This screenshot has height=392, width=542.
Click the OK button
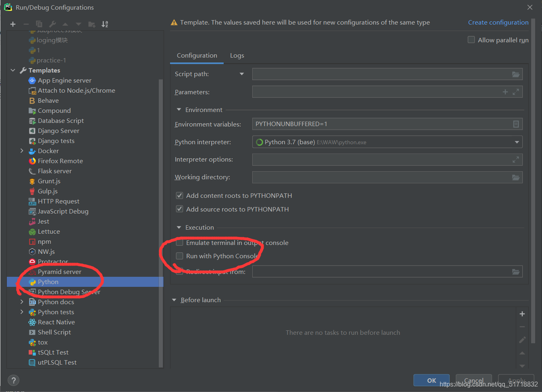(432, 380)
